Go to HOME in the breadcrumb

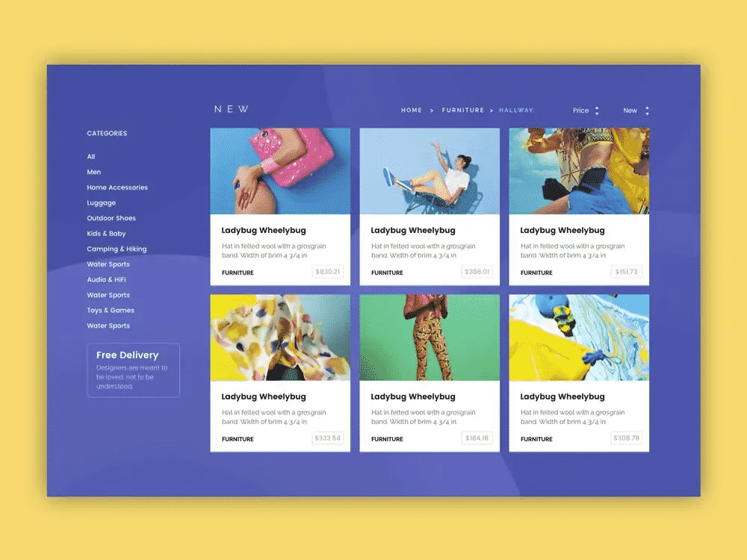point(411,110)
